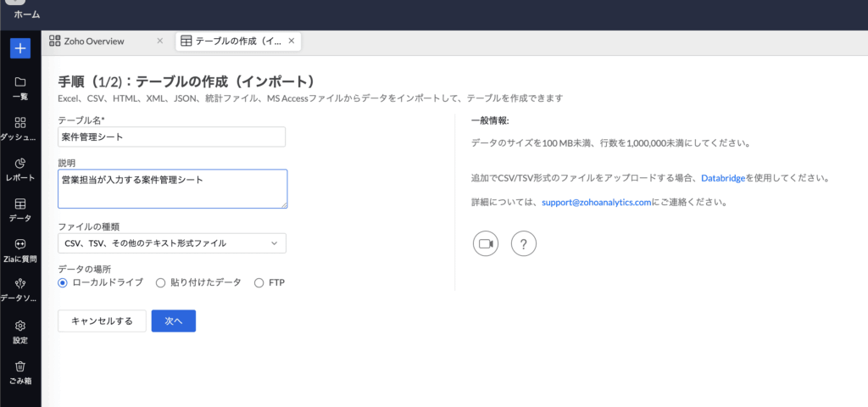Select the ローカルドライブ radio option

click(x=63, y=282)
